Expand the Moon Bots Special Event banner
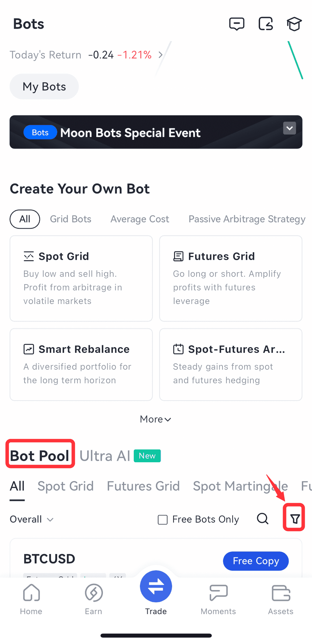The image size is (312, 644). (x=289, y=128)
